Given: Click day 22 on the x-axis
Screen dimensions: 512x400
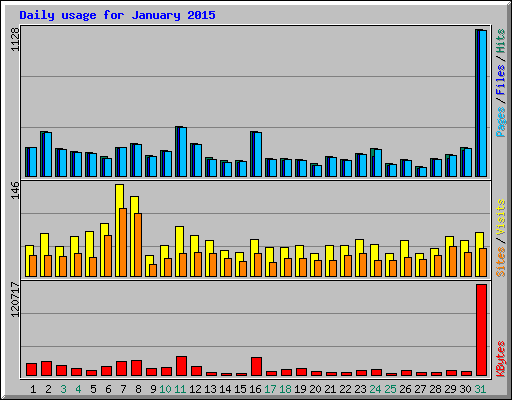Looking at the screenshot, I should click(x=345, y=389).
